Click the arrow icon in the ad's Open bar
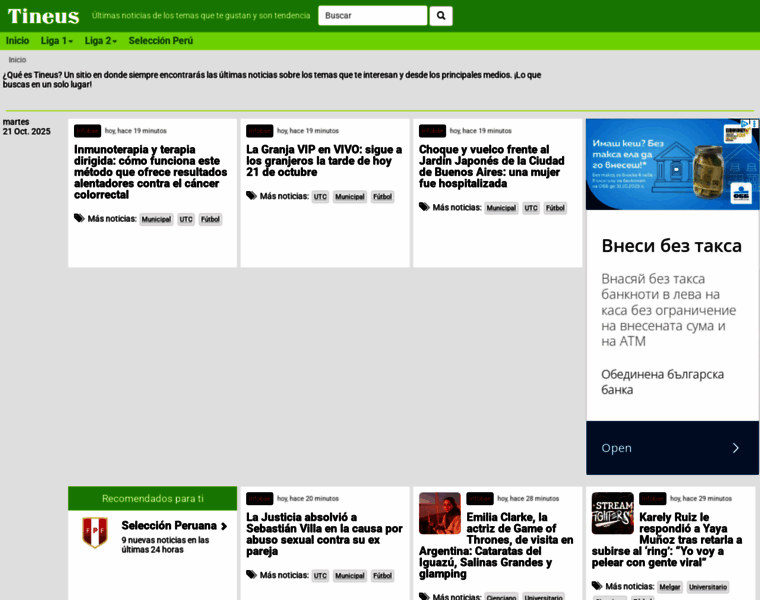 click(x=735, y=448)
